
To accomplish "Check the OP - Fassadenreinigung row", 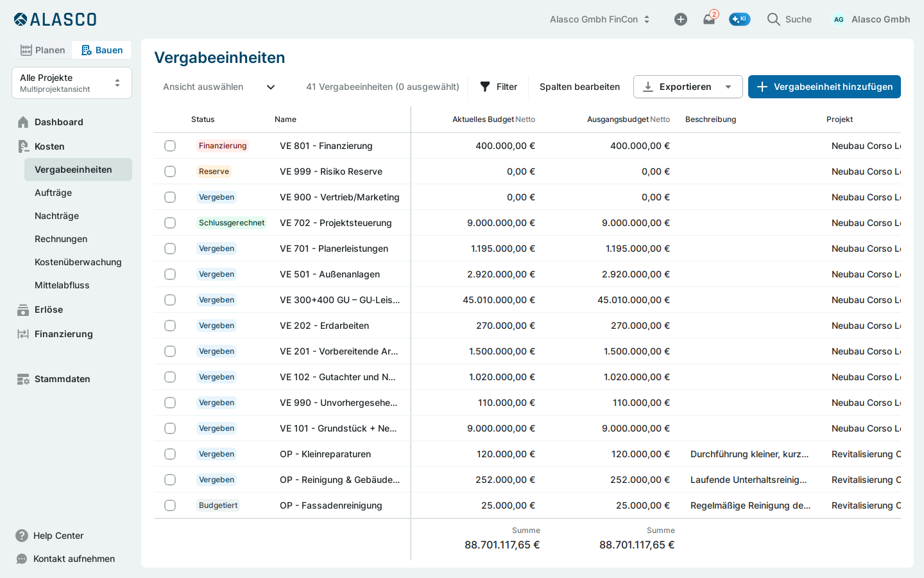I will 170,505.
